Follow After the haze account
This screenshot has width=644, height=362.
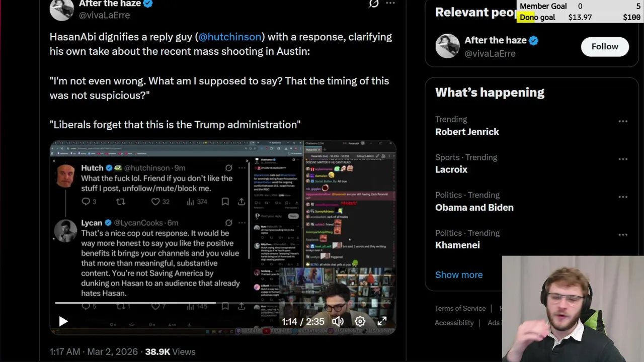tap(605, 46)
